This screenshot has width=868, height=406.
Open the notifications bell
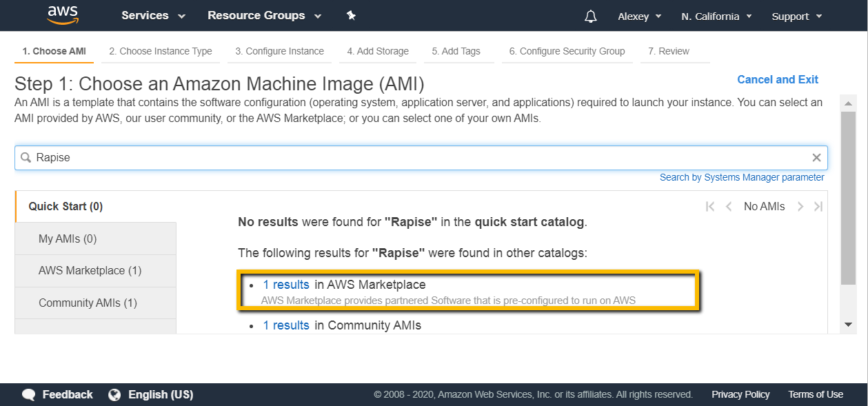(x=591, y=17)
